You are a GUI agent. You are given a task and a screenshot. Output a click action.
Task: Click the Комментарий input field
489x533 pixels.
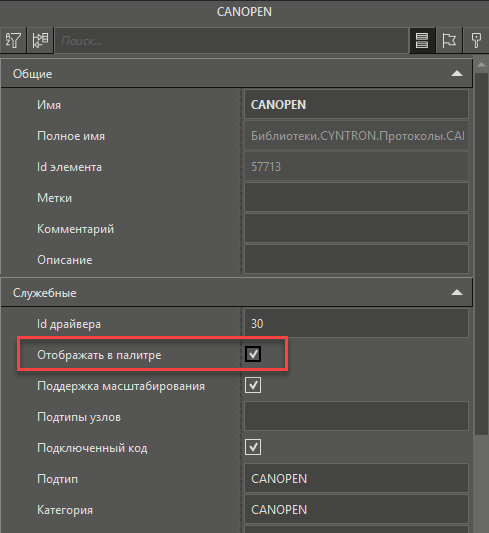[x=356, y=228]
